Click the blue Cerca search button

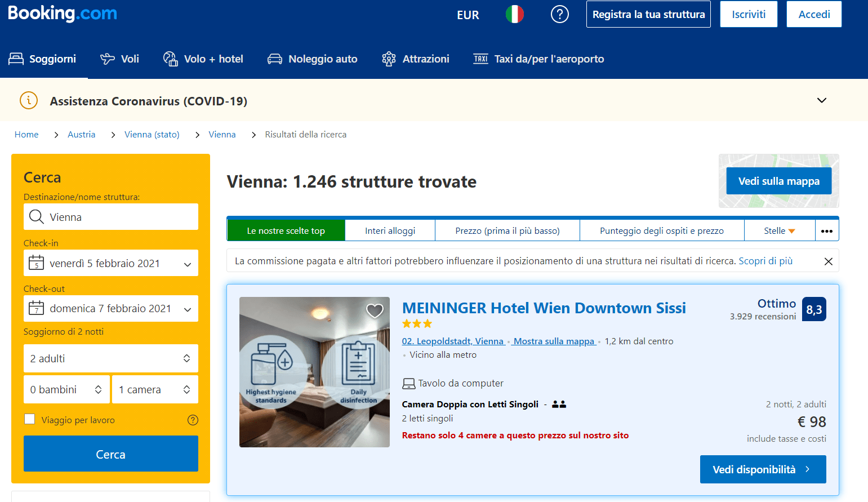click(x=111, y=454)
